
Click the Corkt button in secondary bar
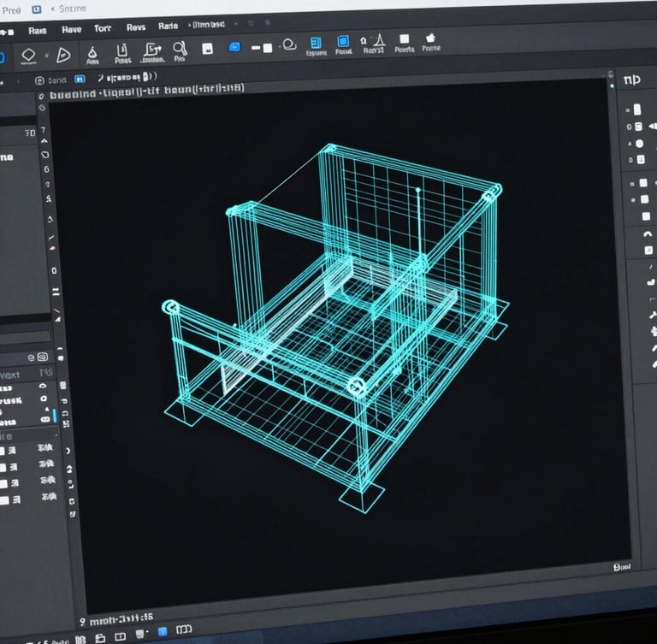pyautogui.click(x=51, y=80)
